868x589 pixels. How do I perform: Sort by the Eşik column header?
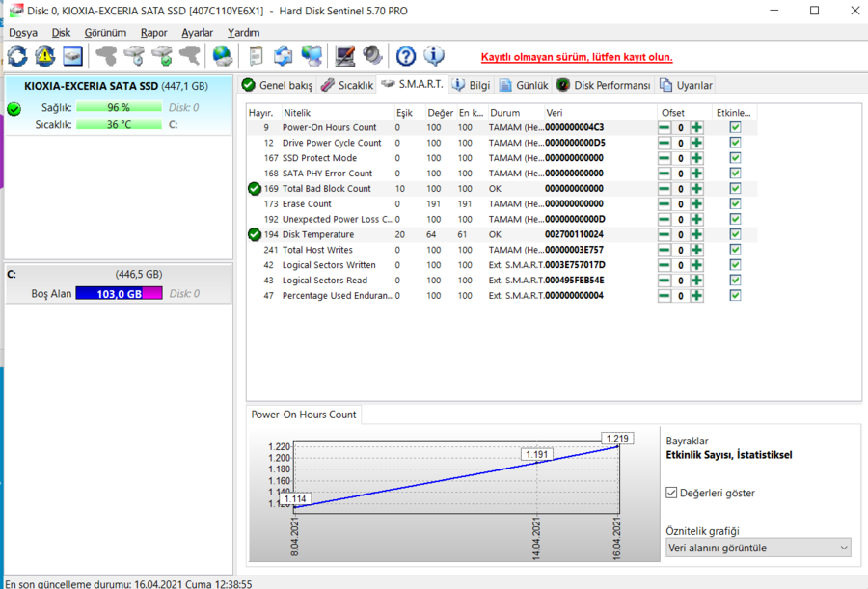pyautogui.click(x=410, y=113)
